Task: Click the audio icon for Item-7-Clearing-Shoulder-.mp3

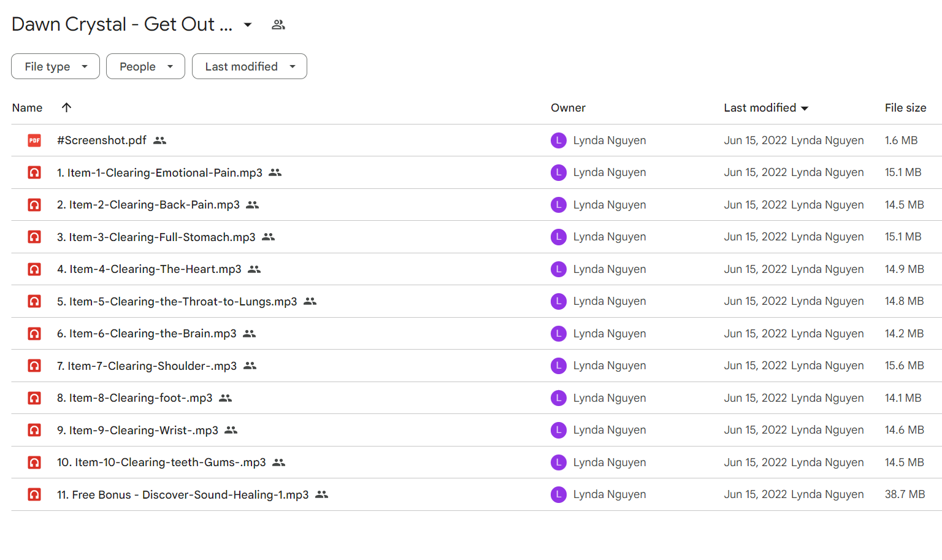Action: (34, 366)
